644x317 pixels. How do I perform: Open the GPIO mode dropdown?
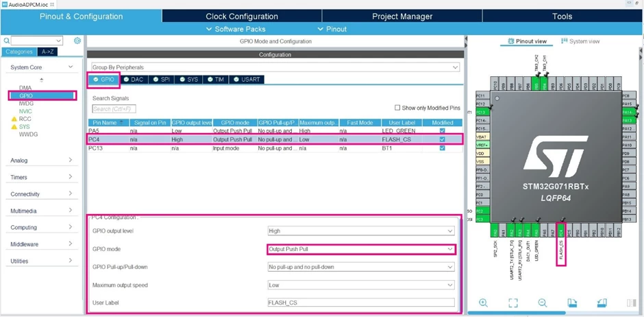(x=361, y=249)
